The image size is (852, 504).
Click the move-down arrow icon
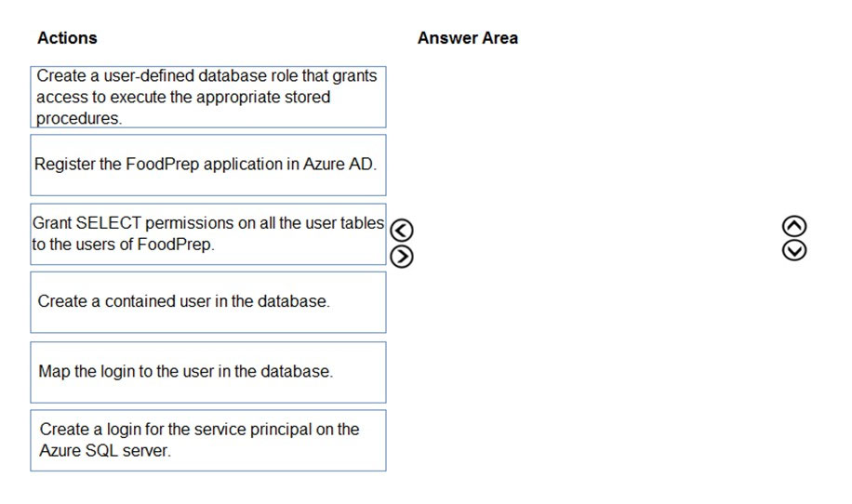pyautogui.click(x=793, y=250)
